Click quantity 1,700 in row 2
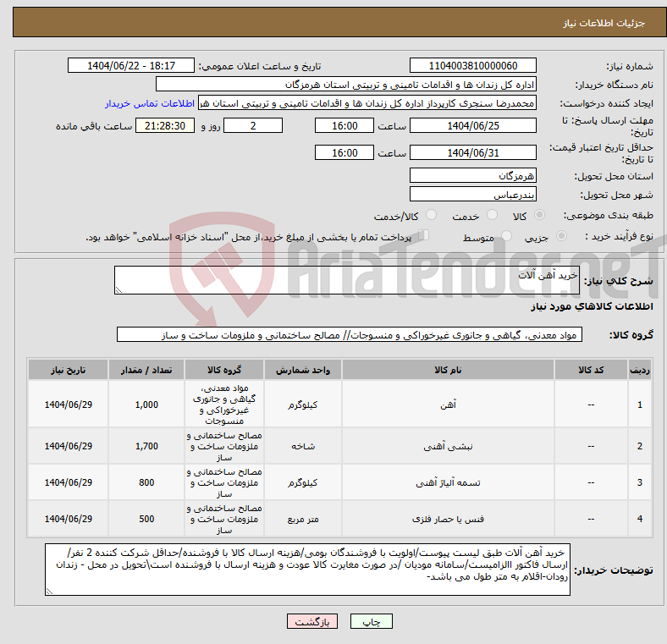 (x=146, y=446)
